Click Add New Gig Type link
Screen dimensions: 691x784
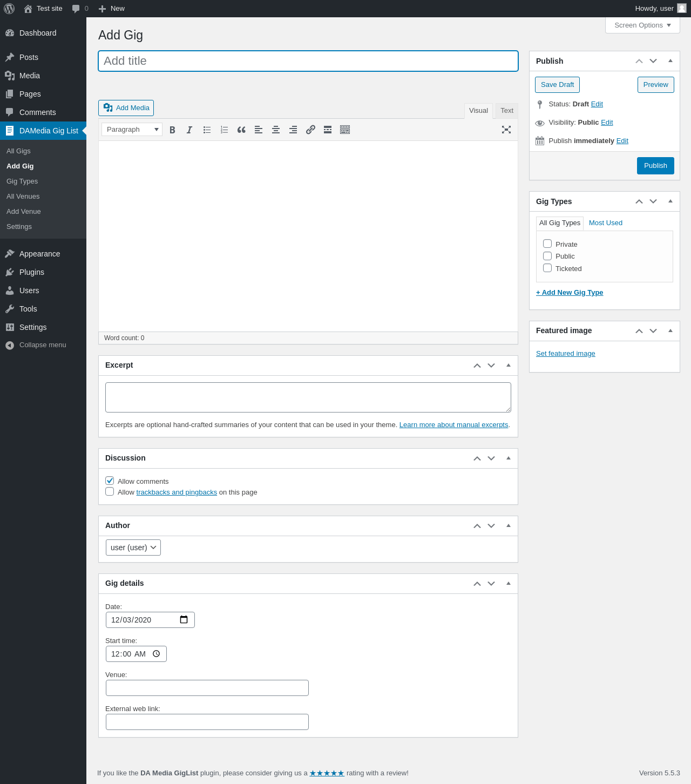[x=570, y=293]
